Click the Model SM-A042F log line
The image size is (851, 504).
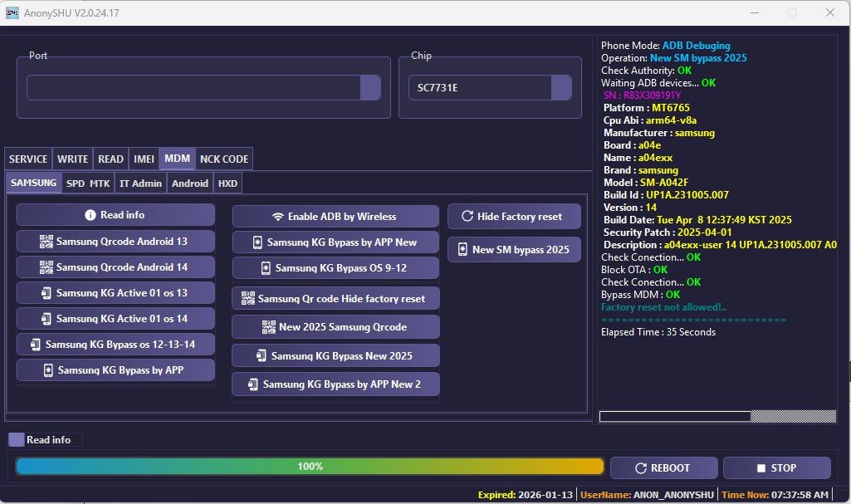coord(646,183)
